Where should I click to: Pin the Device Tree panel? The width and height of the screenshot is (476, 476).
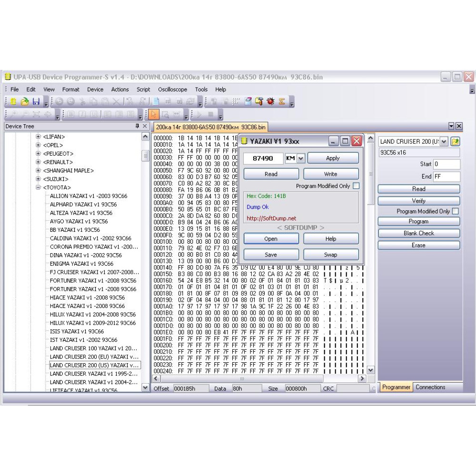tap(137, 126)
